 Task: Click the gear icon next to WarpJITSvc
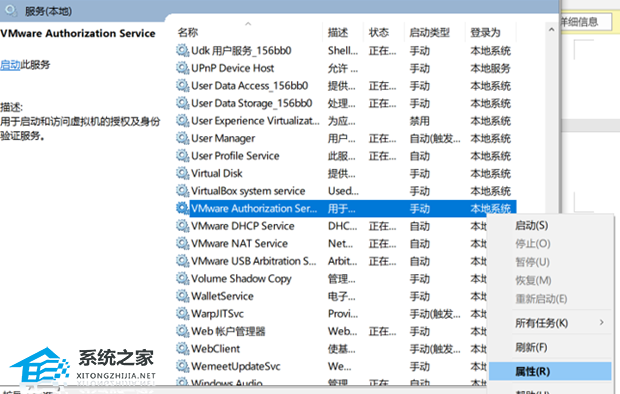182,313
